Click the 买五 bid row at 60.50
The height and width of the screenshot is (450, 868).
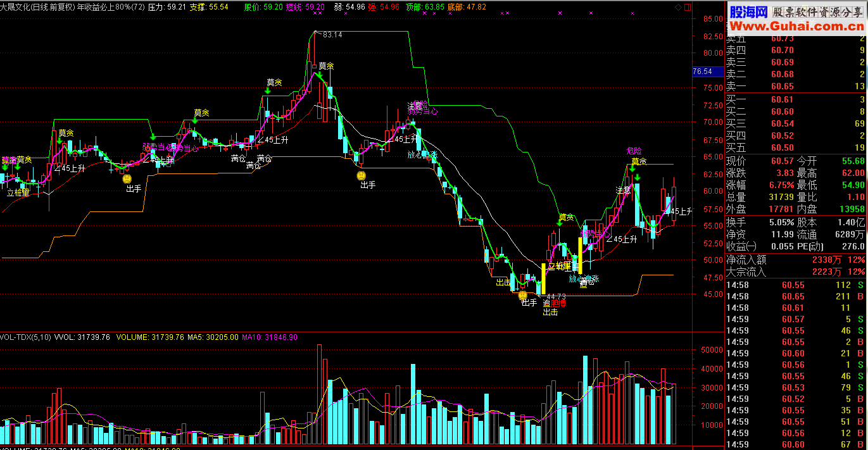pyautogui.click(x=796, y=147)
